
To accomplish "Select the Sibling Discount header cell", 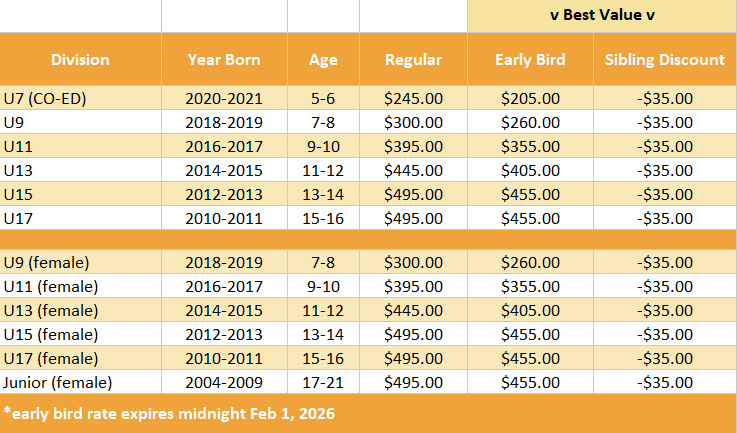I will [x=665, y=60].
